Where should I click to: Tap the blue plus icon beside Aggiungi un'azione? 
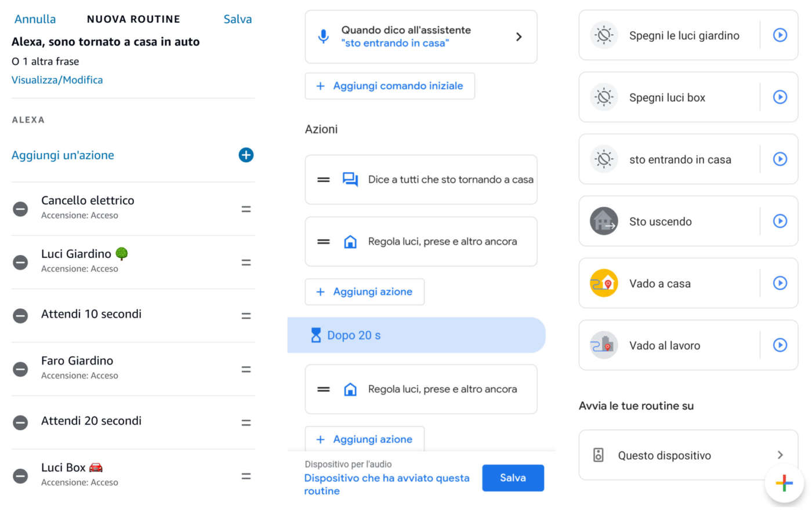246,155
